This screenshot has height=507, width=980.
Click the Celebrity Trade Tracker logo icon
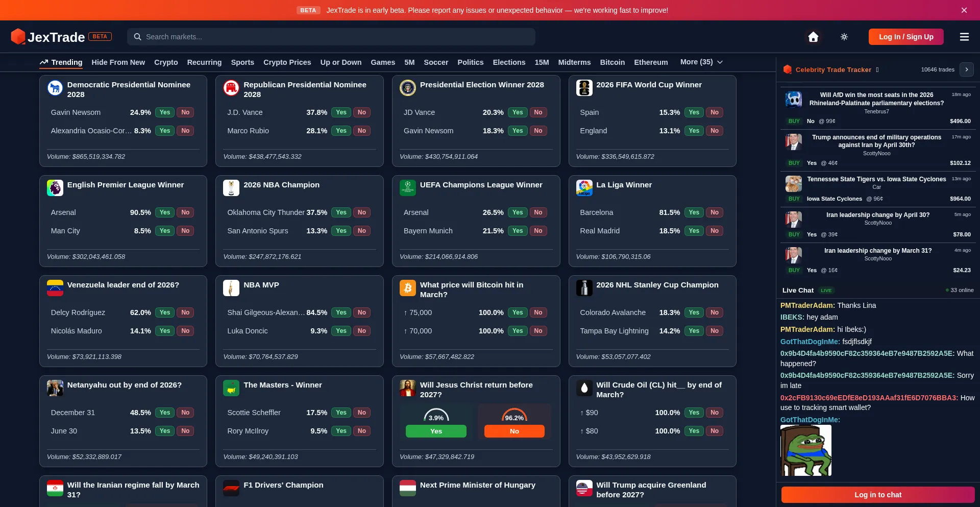[788, 69]
